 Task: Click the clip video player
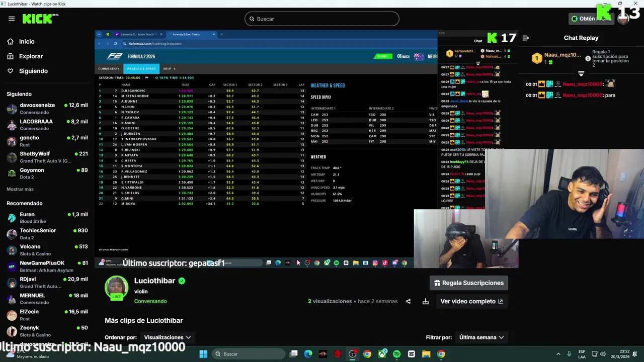point(306,149)
